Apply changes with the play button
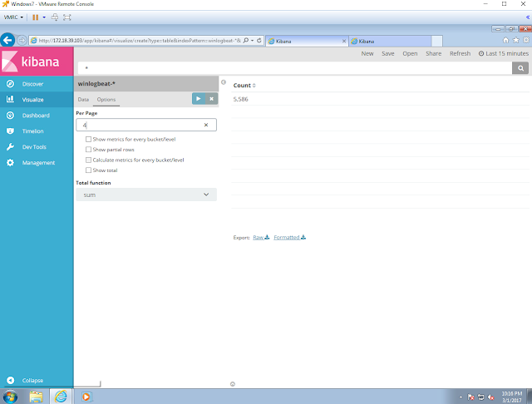This screenshot has height=404, width=532. (x=199, y=99)
